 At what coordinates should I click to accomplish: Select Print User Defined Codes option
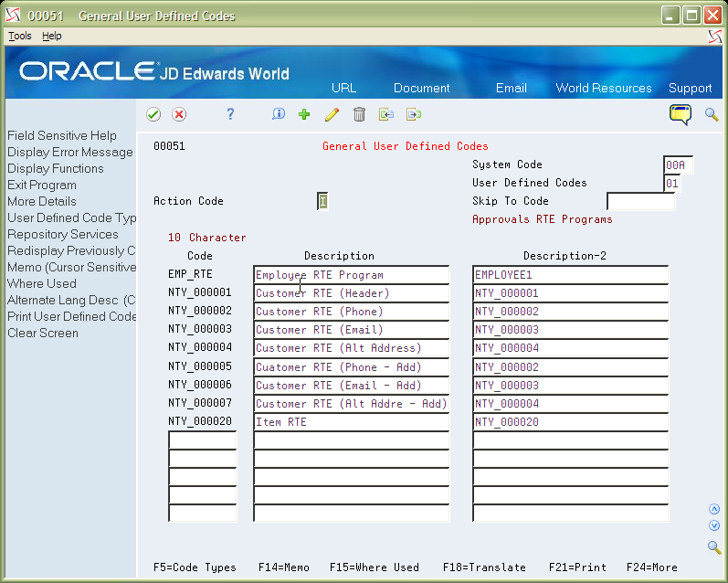tap(71, 316)
